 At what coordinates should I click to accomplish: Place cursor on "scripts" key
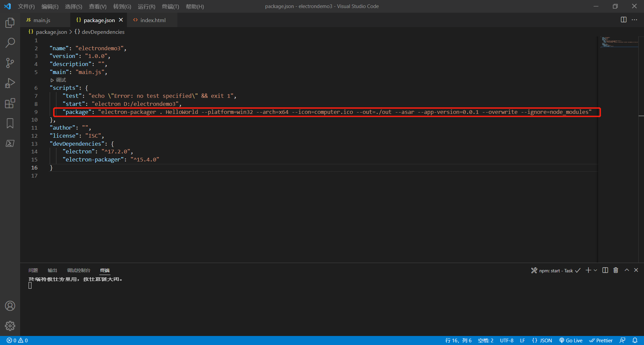click(x=64, y=88)
